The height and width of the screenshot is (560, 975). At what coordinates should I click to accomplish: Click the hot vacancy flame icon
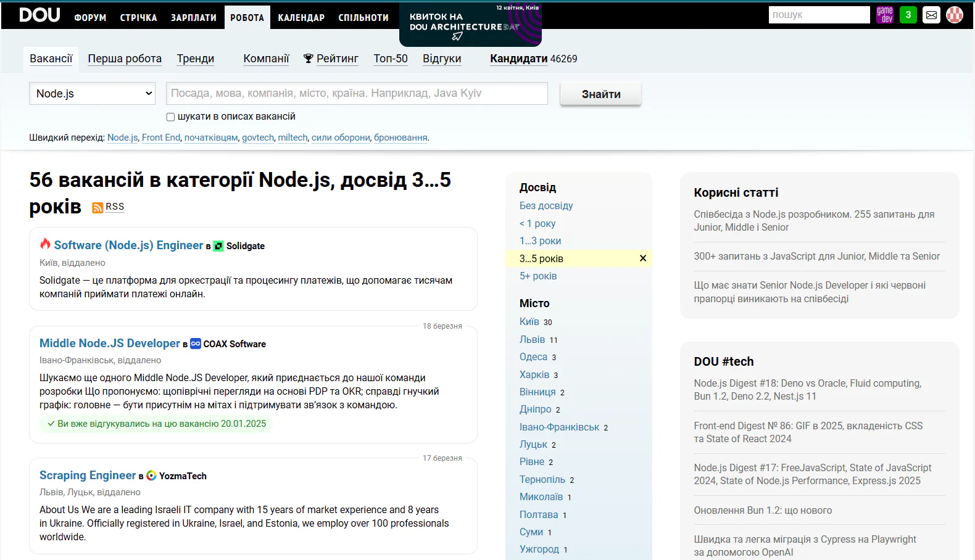pos(45,244)
